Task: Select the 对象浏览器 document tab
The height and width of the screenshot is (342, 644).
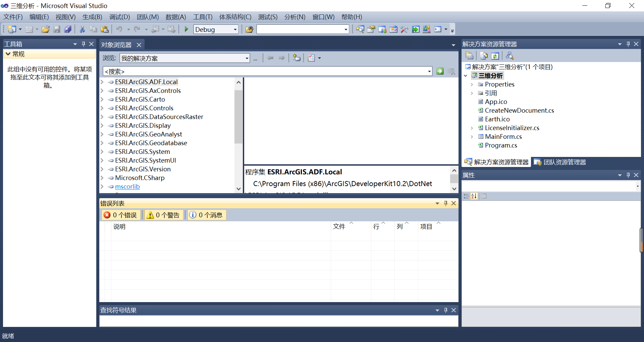Action: (x=116, y=45)
